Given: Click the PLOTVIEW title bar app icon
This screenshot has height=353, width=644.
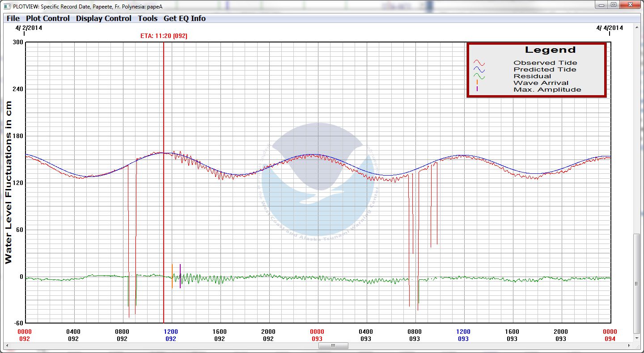Looking at the screenshot, I should point(7,6).
